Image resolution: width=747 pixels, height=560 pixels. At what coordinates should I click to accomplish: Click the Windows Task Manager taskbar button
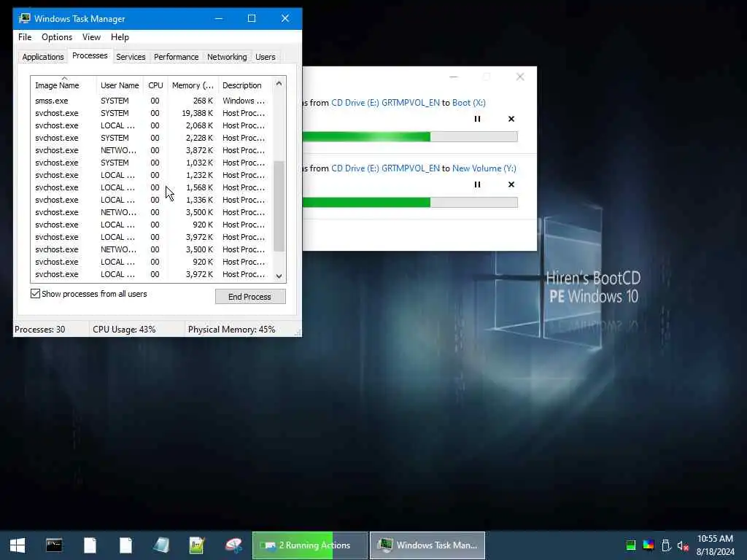427,545
